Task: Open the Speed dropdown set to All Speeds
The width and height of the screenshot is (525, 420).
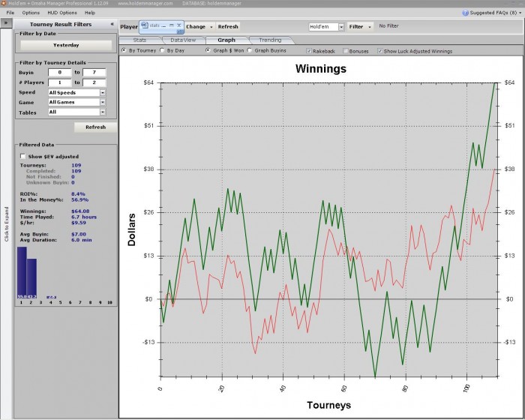Action: [103, 92]
